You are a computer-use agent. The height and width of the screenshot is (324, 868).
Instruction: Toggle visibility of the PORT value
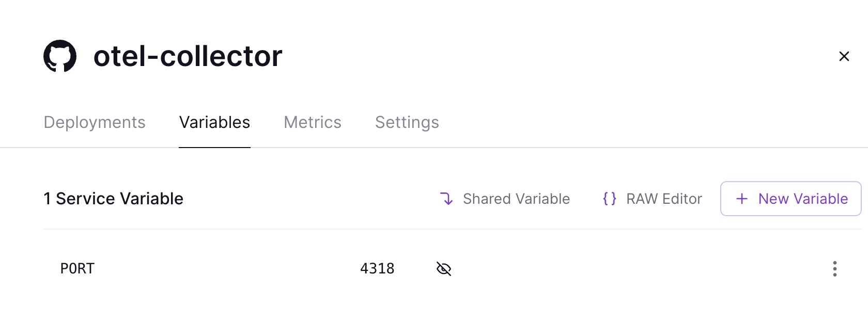[444, 269]
